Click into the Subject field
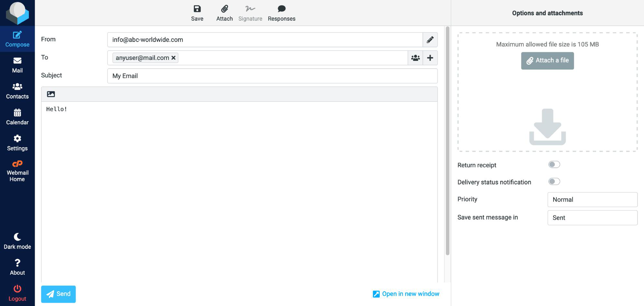Image resolution: width=644 pixels, height=306 pixels. click(272, 76)
